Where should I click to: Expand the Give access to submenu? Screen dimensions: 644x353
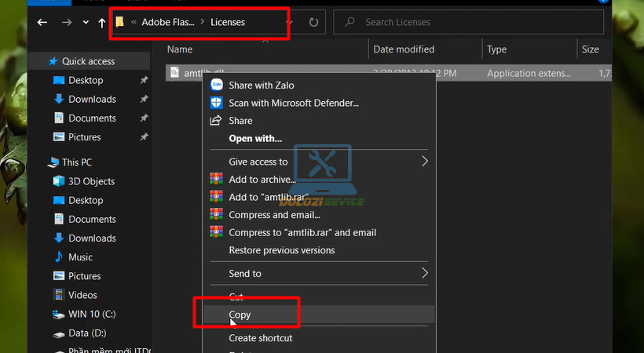pos(425,162)
